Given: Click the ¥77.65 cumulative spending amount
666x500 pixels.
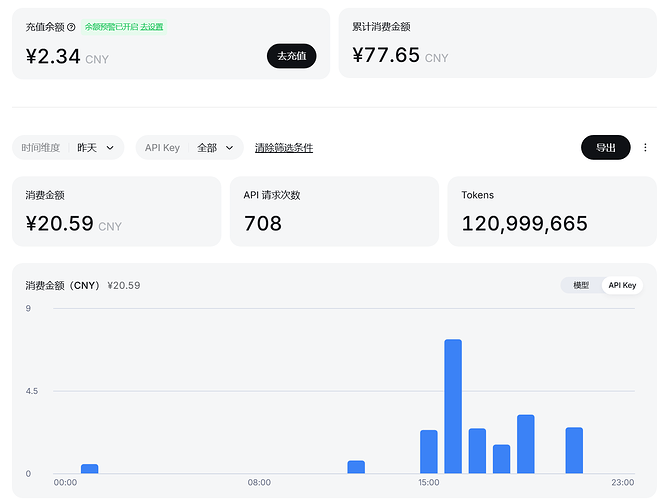Looking at the screenshot, I should pos(386,55).
